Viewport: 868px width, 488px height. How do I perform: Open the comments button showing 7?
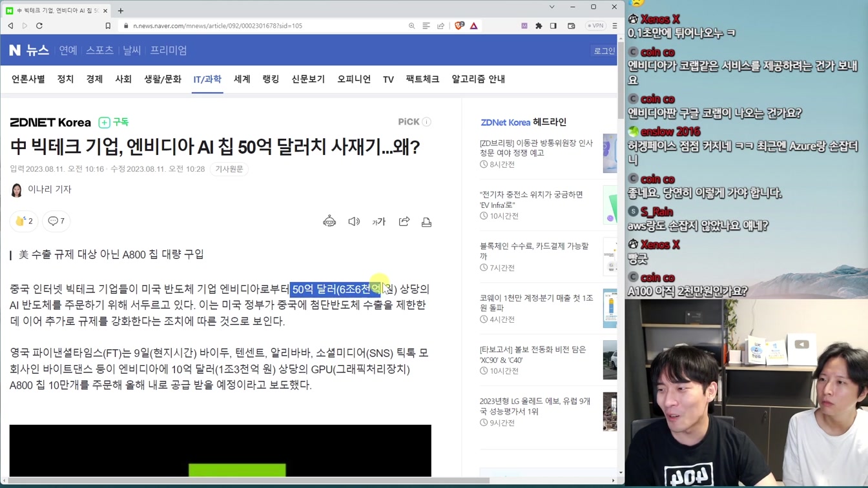(56, 221)
